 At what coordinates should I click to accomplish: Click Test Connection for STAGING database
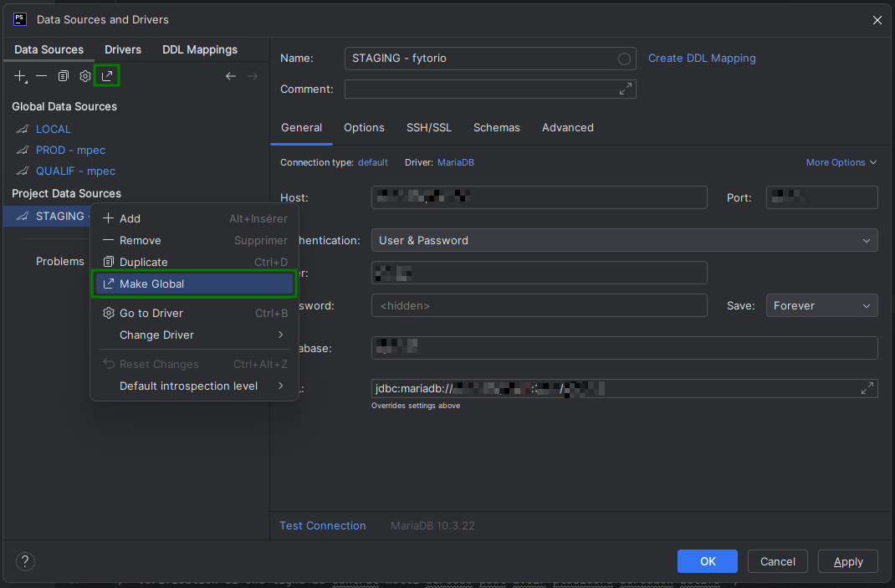click(x=323, y=525)
